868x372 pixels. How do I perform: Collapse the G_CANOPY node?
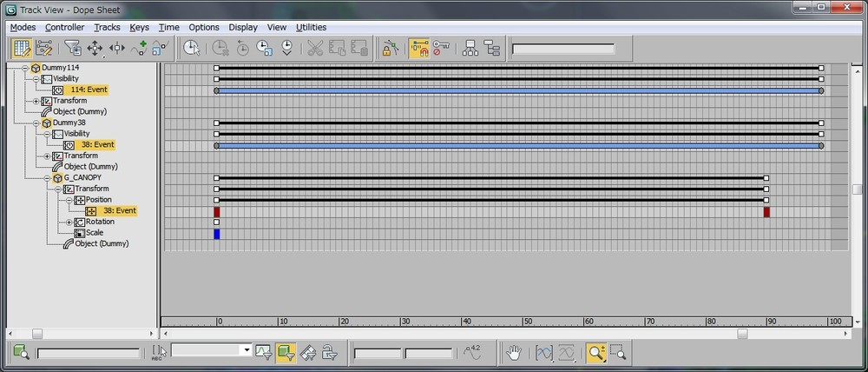[47, 178]
